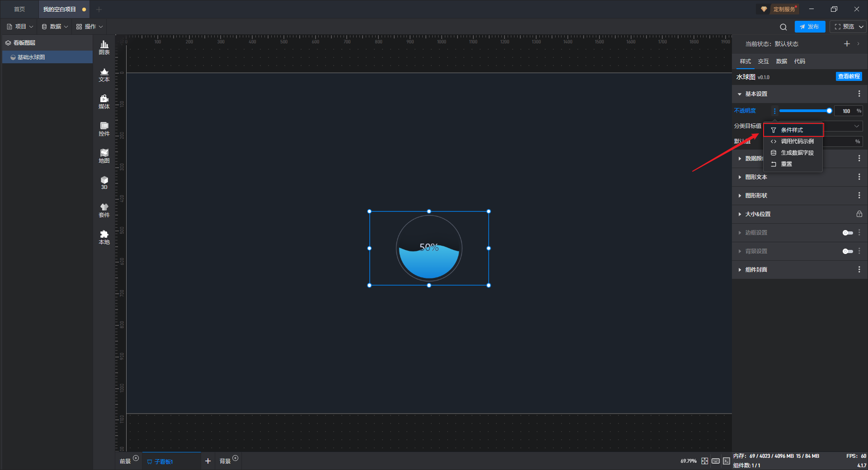Open the 地图 map components panel
Image resolution: width=868 pixels, height=470 pixels.
[x=104, y=156]
